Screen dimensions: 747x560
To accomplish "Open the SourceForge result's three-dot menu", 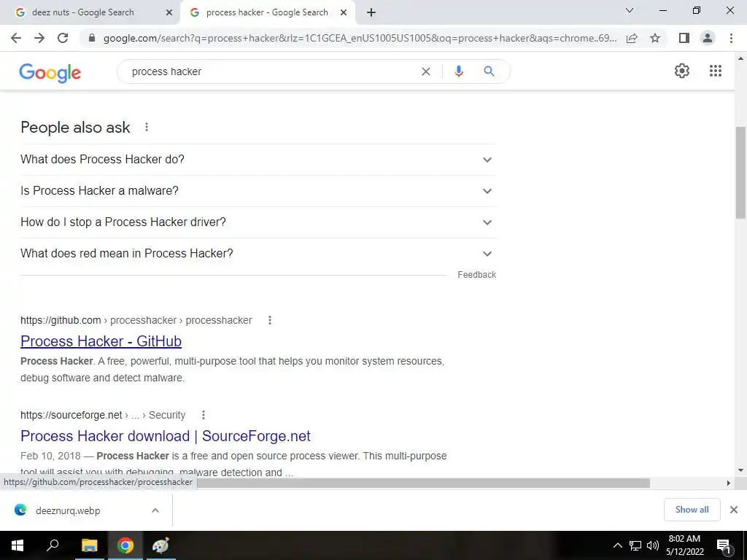I will 204,415.
